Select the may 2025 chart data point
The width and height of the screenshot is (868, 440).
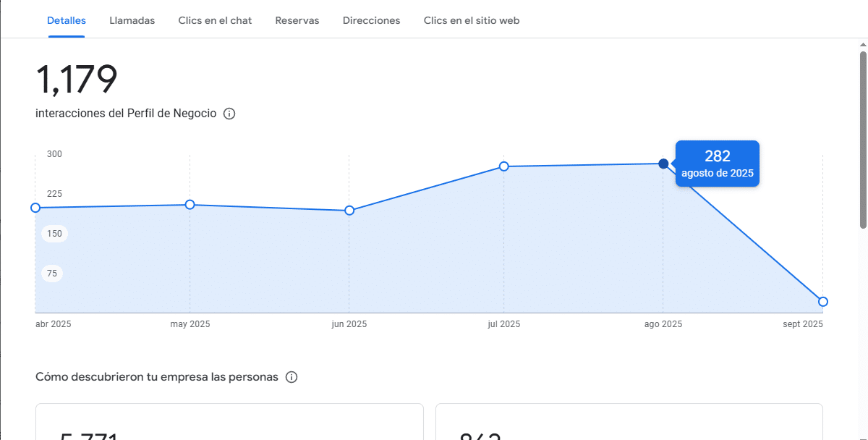(x=190, y=205)
